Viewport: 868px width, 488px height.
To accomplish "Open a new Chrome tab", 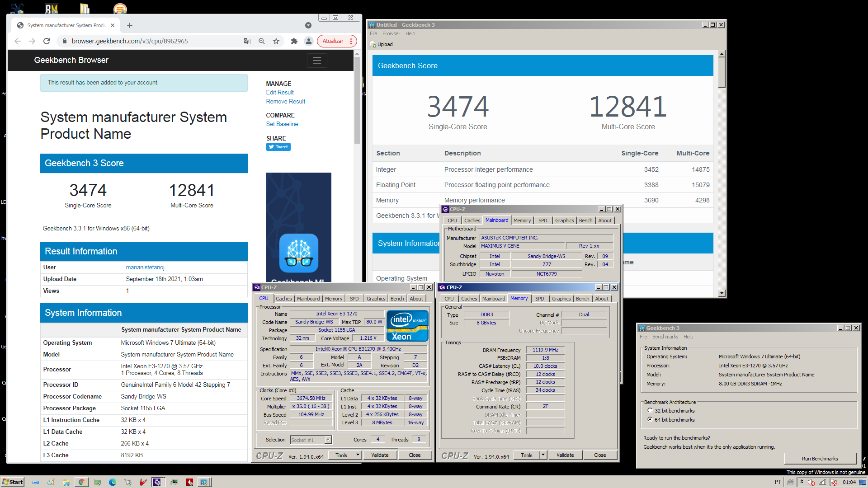I will pyautogui.click(x=130, y=25).
